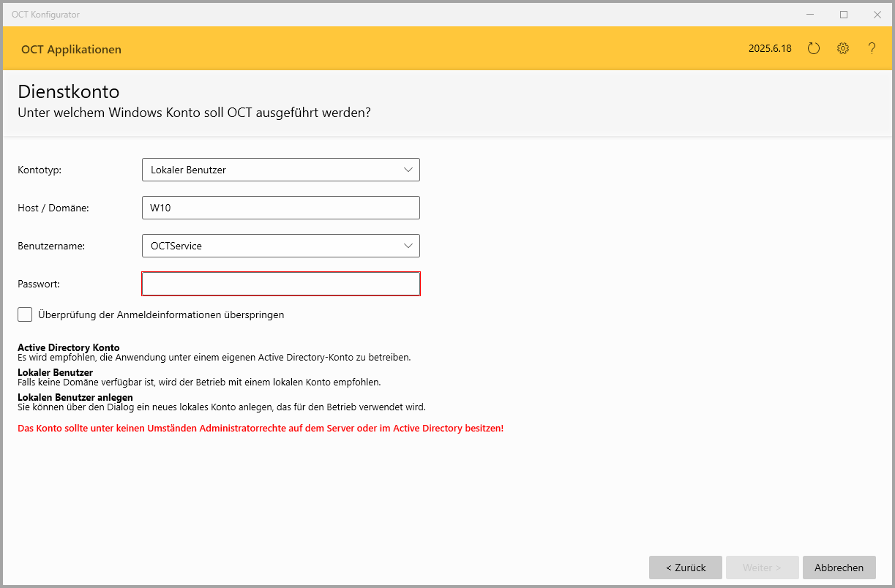Image resolution: width=895 pixels, height=588 pixels.
Task: Click the Weiter button
Action: [762, 568]
